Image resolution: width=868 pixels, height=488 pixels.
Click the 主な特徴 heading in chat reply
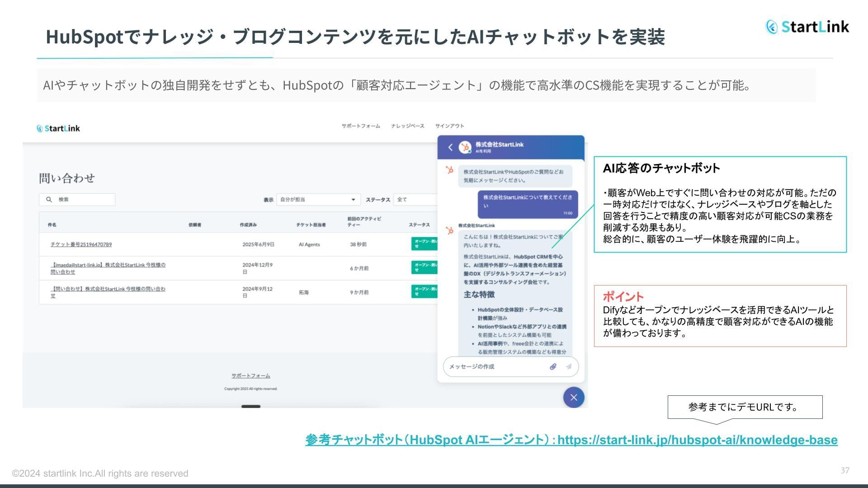pyautogui.click(x=479, y=295)
